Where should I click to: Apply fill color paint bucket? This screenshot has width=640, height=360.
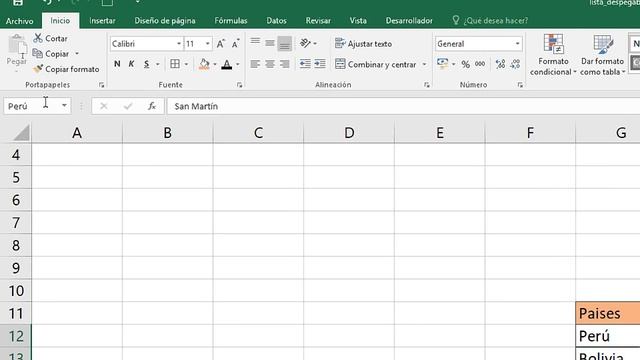tap(204, 64)
